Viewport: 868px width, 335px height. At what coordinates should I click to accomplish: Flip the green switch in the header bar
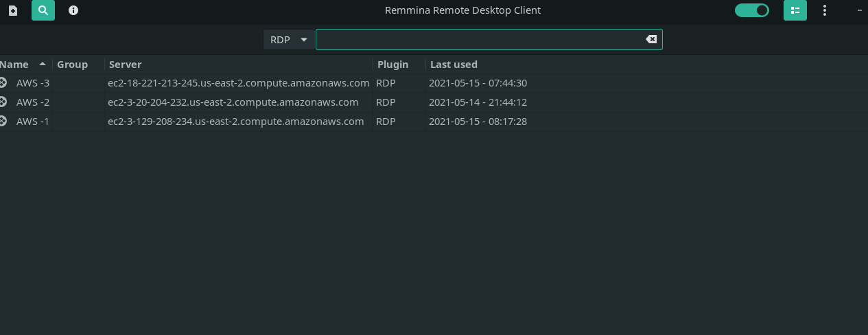pyautogui.click(x=752, y=10)
